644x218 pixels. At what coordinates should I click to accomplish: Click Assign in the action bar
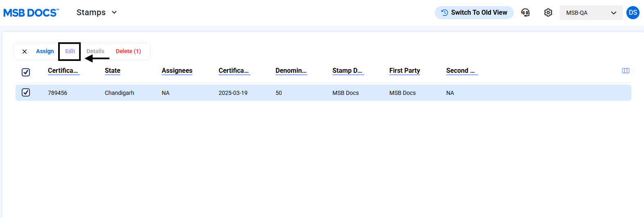(x=45, y=51)
